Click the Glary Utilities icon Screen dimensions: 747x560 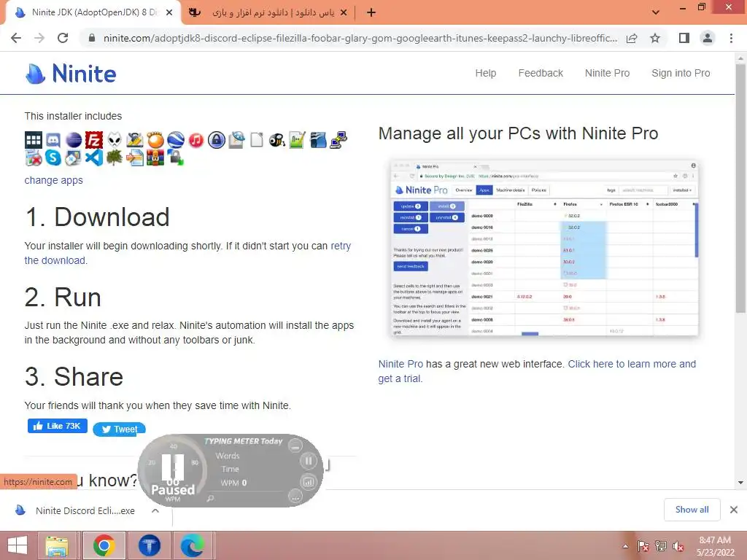point(135,140)
